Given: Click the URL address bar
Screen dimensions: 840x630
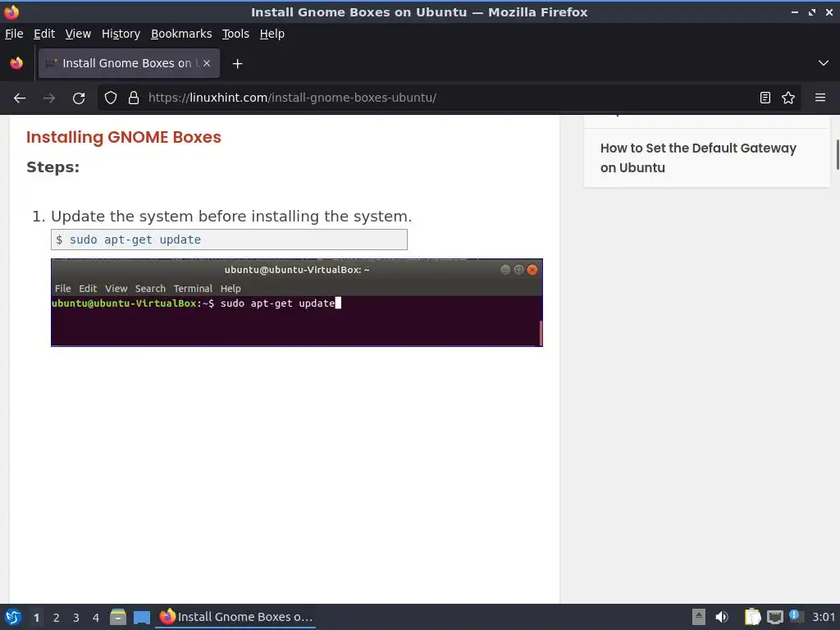Looking at the screenshot, I should point(449,98).
